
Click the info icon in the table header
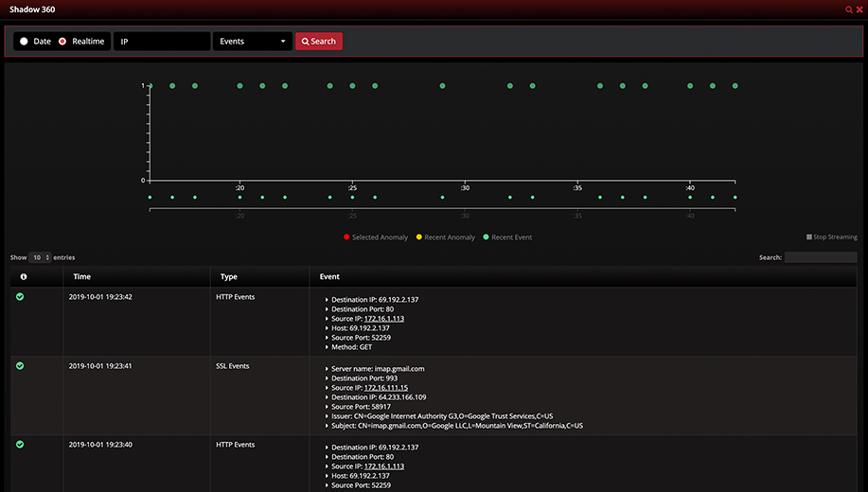pos(24,276)
